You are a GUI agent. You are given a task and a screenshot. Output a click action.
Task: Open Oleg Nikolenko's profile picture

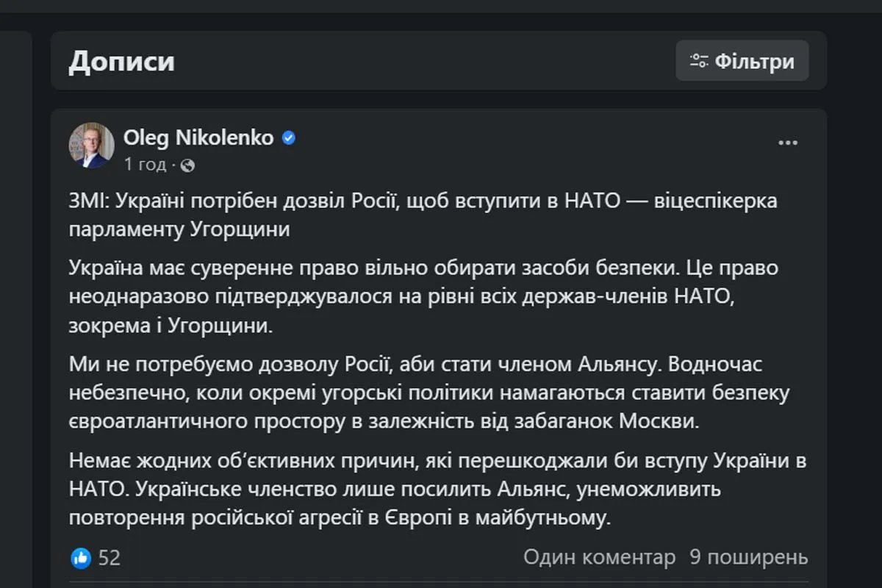pos(92,146)
